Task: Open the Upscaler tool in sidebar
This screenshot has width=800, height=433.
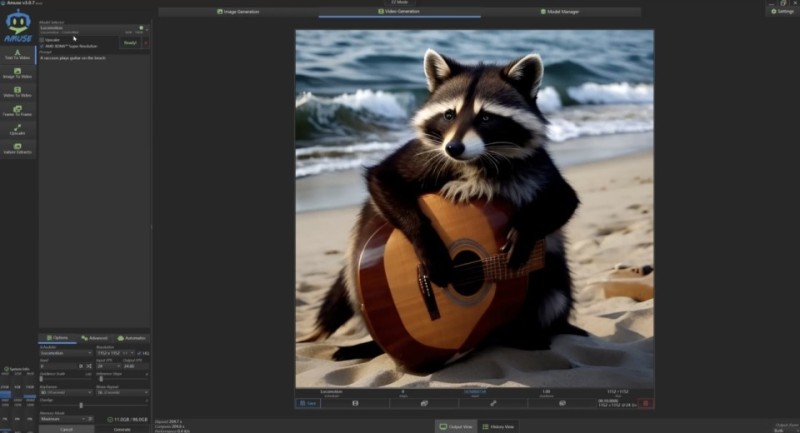Action: tap(17, 130)
